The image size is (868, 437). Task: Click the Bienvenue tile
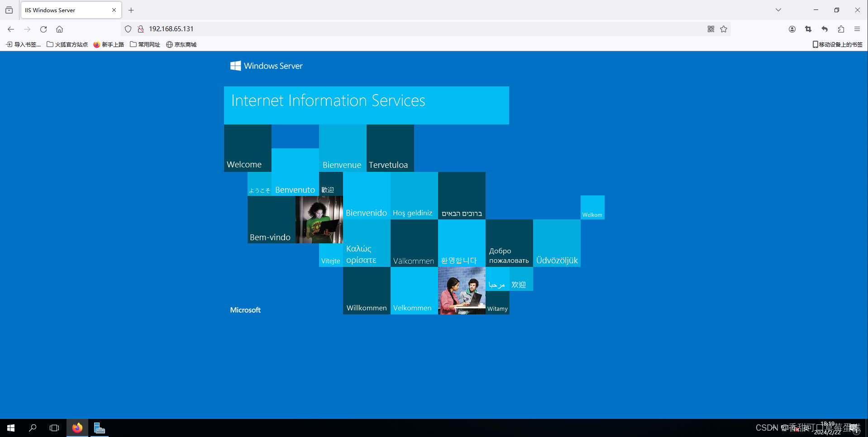tap(343, 148)
